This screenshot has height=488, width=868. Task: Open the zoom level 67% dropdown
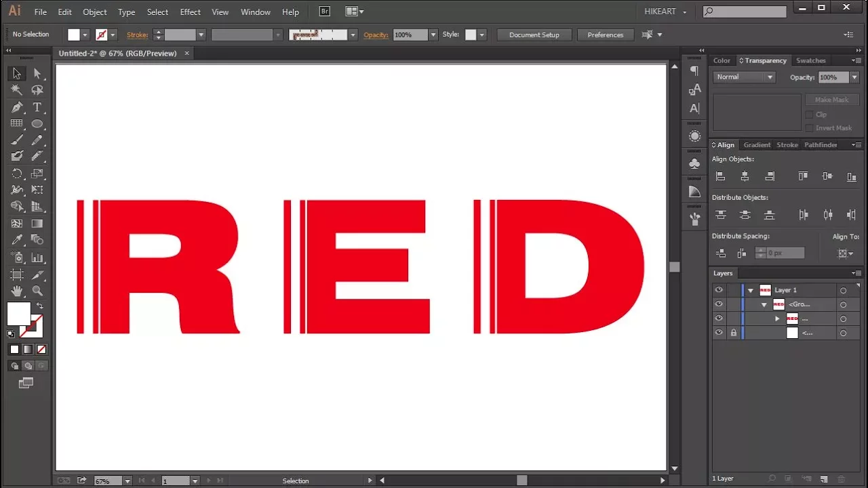coord(127,481)
